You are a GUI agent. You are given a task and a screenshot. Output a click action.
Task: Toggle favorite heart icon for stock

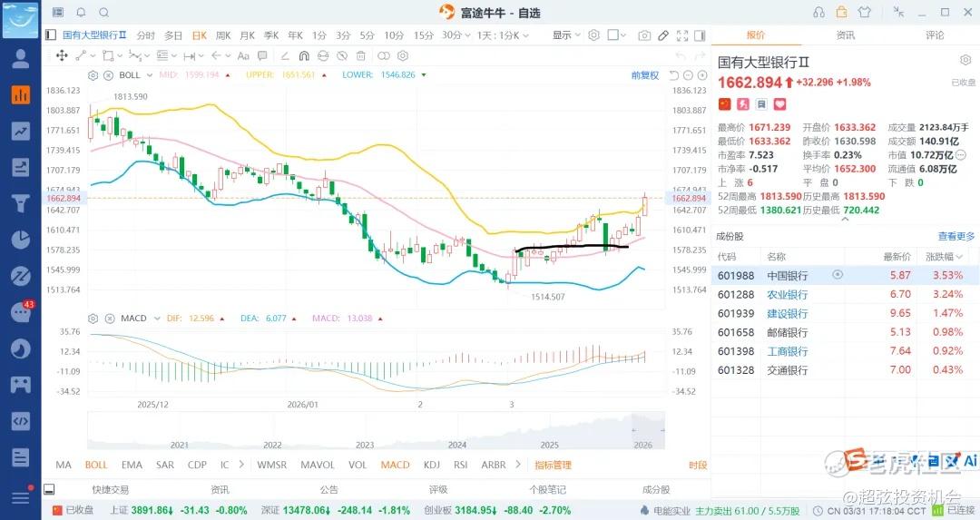pyautogui.click(x=779, y=103)
